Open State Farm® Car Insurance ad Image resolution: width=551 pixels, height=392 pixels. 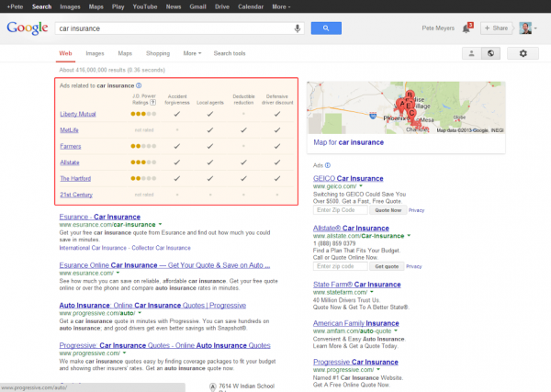point(357,285)
